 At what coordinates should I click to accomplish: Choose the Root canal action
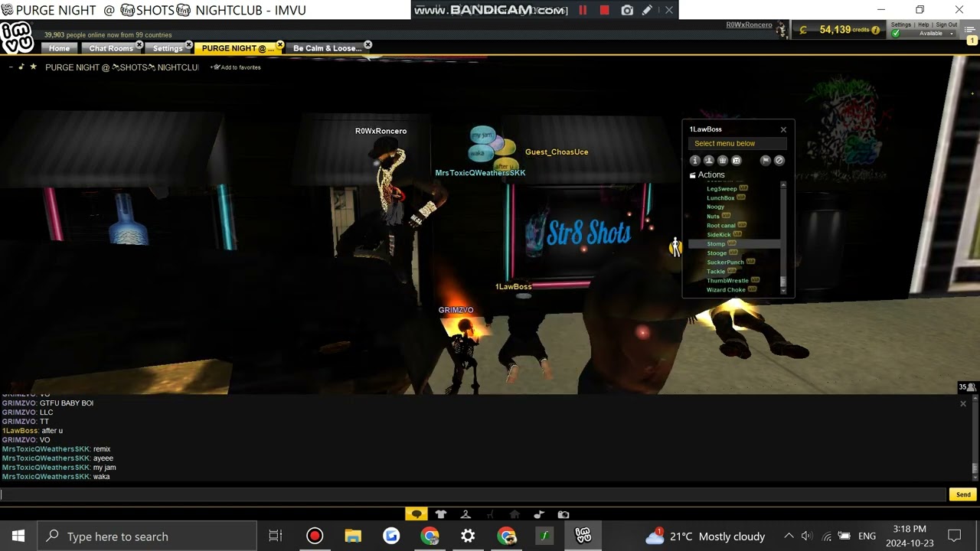pyautogui.click(x=721, y=225)
